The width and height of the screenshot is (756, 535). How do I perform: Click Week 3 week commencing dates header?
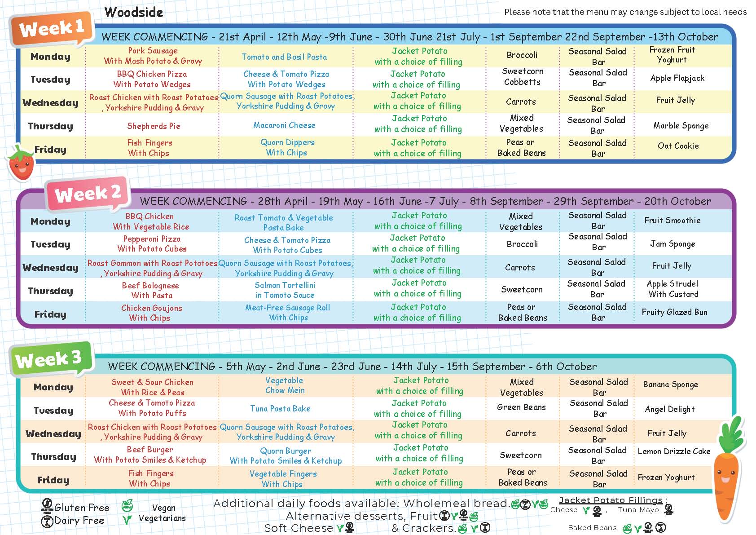coord(352,367)
